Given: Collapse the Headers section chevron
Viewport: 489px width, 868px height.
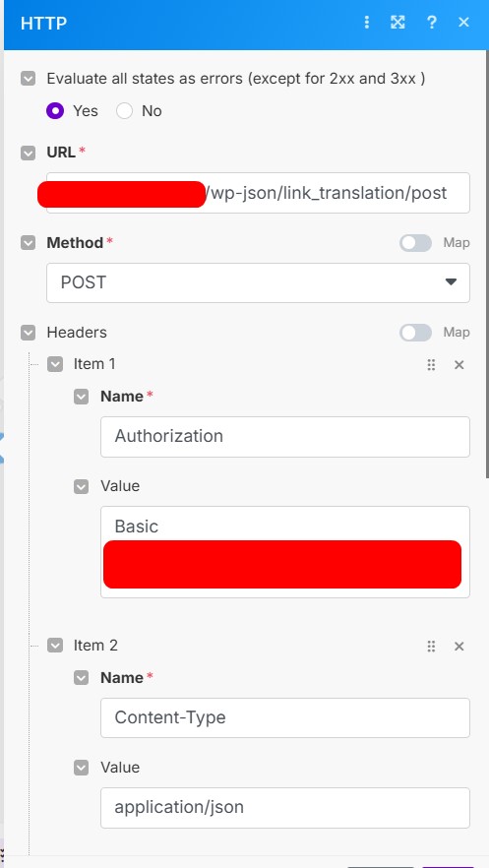Looking at the screenshot, I should tap(28, 333).
